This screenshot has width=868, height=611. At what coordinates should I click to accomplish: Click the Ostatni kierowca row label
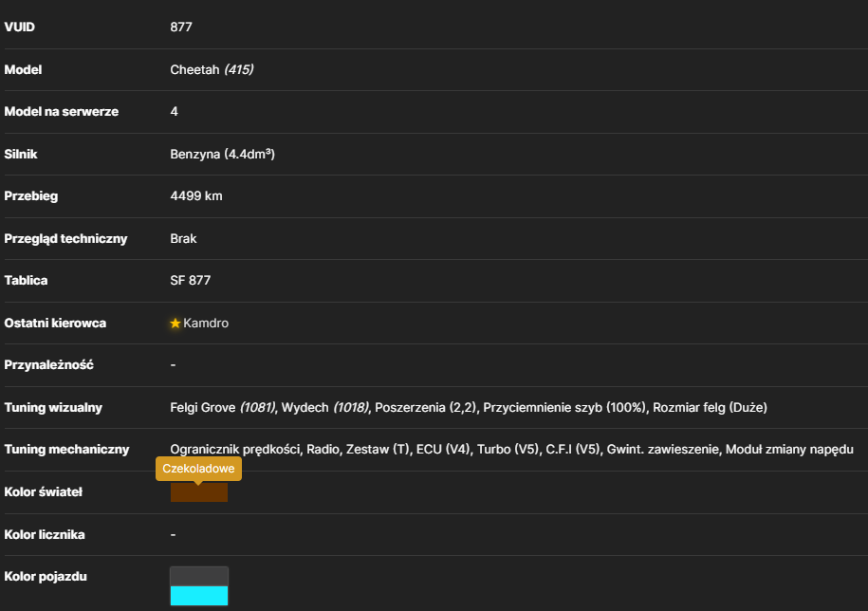(55, 324)
